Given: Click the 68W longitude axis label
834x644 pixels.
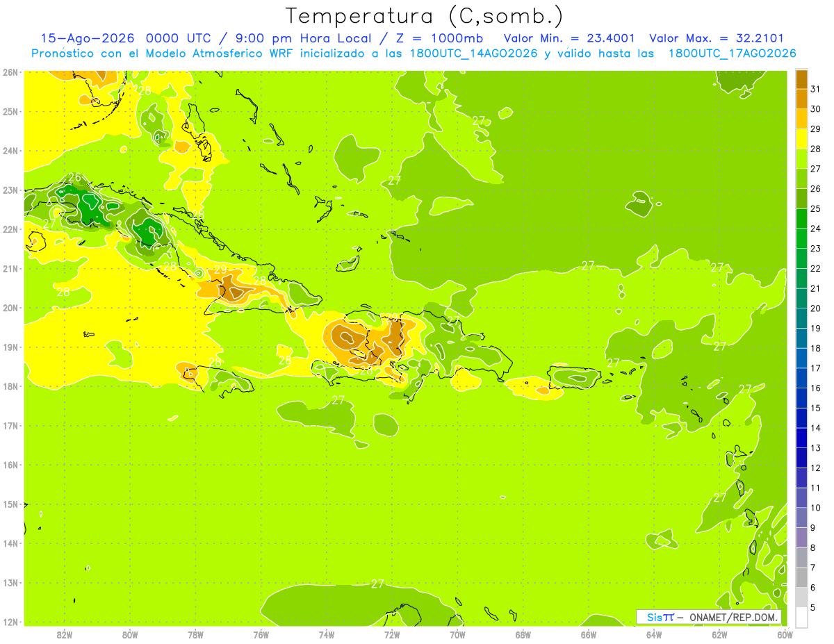Looking at the screenshot, I should point(523,634).
